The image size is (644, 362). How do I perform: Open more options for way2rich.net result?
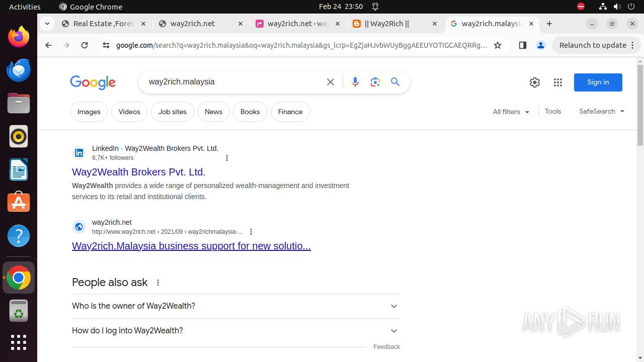point(251,232)
